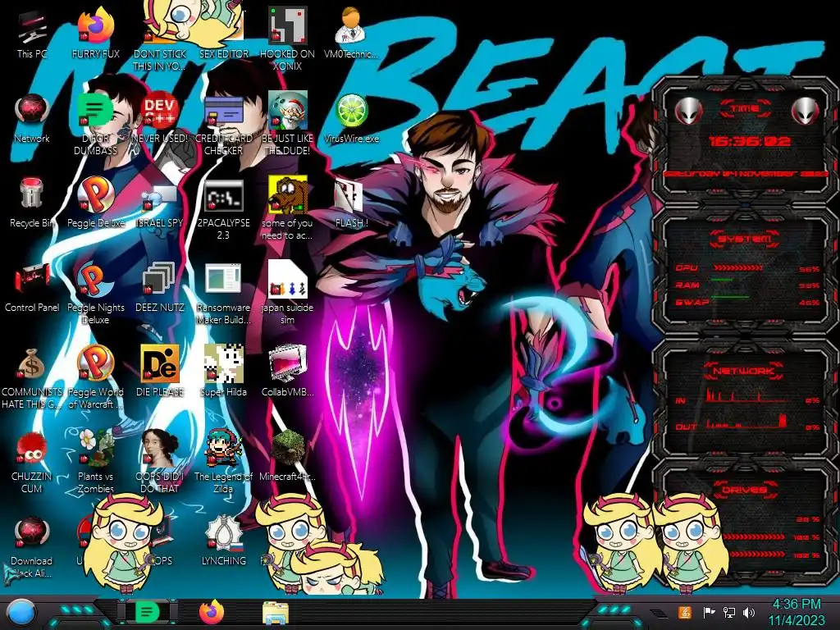Click the DRIVES header on the widget

[x=744, y=490]
